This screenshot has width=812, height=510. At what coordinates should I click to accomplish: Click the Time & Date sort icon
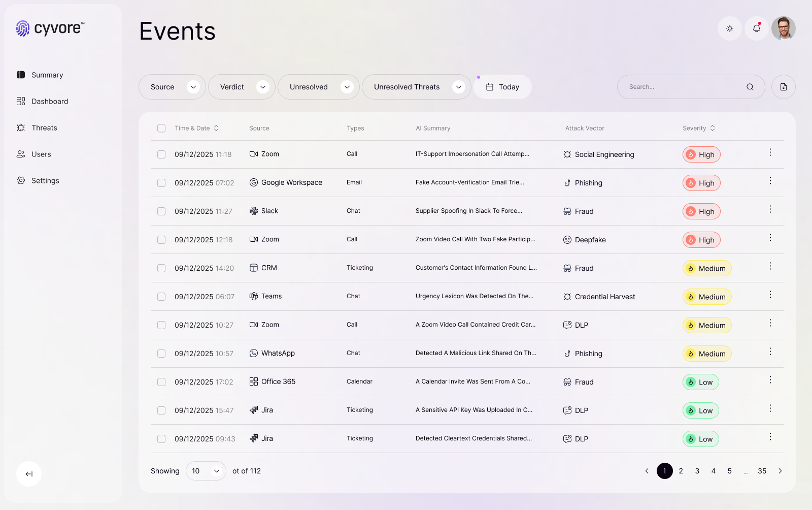click(x=216, y=128)
